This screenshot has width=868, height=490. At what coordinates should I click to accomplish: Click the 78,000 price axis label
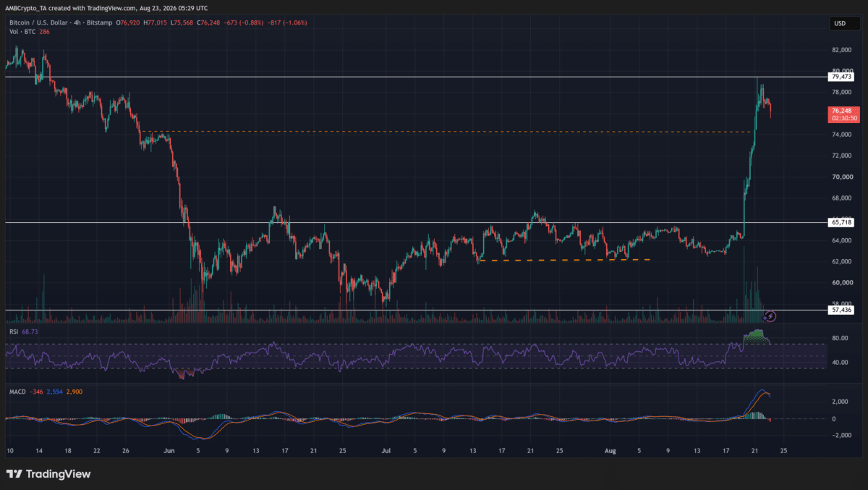point(841,93)
